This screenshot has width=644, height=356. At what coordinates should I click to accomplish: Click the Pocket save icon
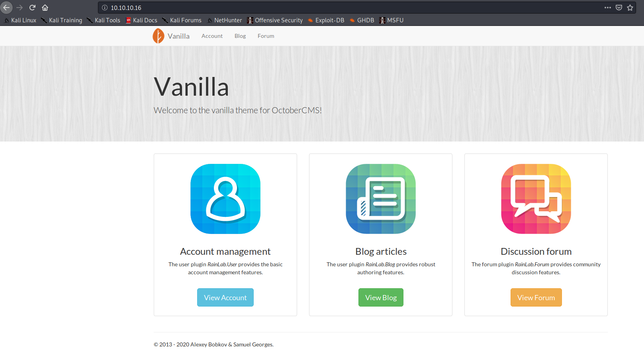[x=619, y=8]
